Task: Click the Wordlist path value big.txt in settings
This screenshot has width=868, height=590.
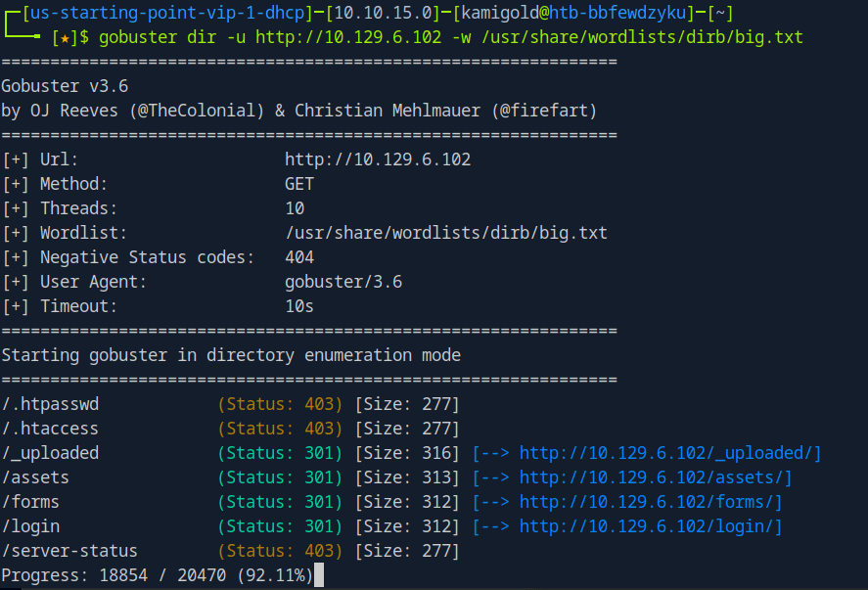Action: pyautogui.click(x=445, y=233)
